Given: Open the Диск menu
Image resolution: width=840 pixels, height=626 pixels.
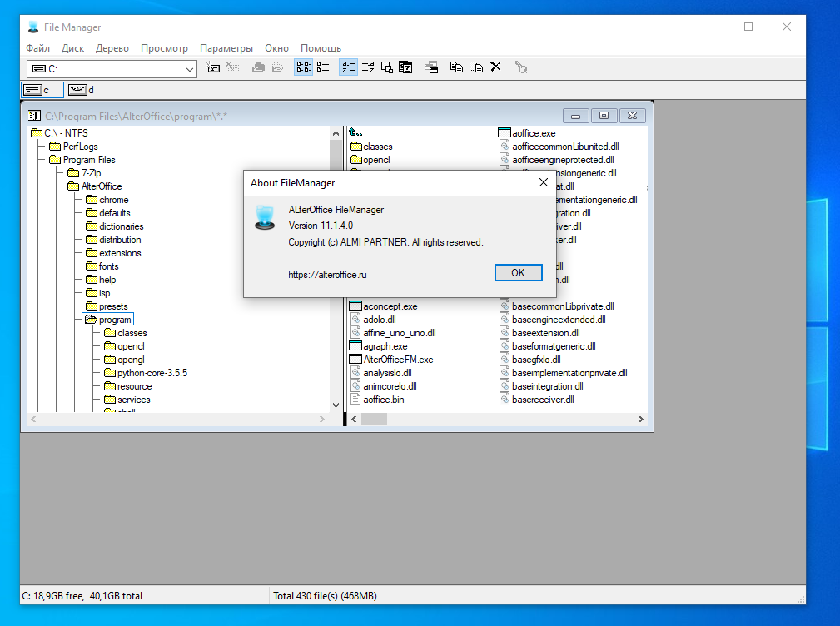Looking at the screenshot, I should tap(73, 48).
